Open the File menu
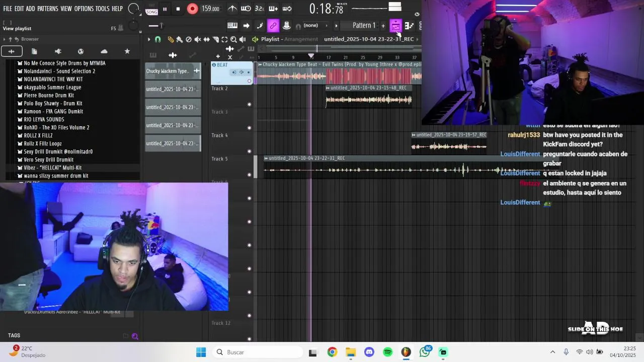The image size is (644, 362). [8, 9]
